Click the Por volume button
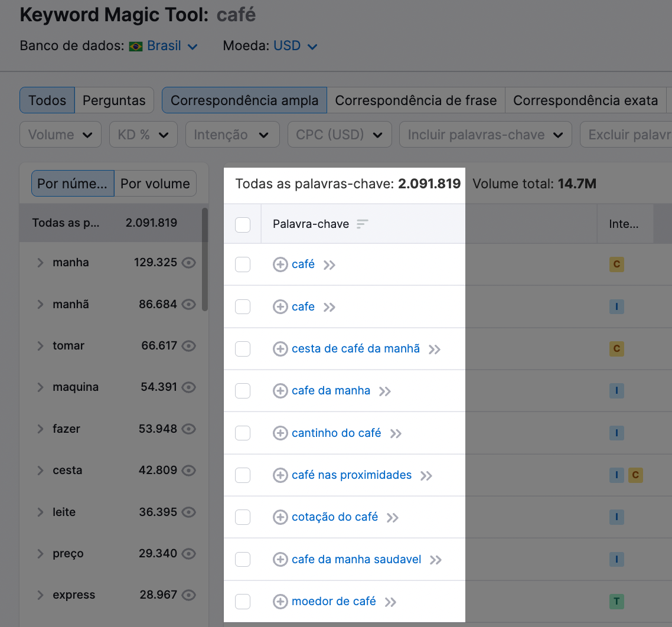 [155, 184]
